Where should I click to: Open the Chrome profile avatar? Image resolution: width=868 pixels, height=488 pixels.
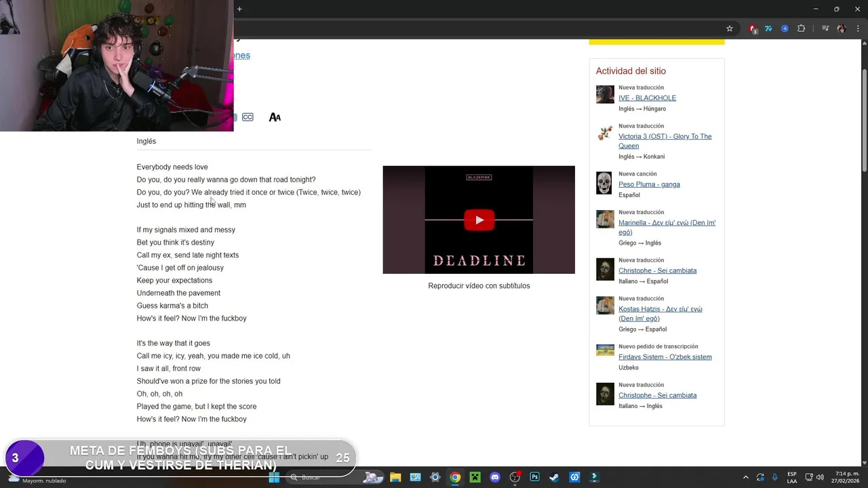point(842,28)
